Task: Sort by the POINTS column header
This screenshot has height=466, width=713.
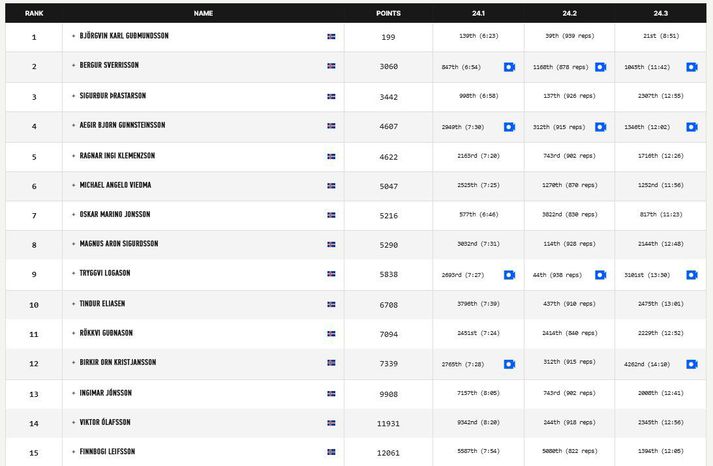Action: tap(388, 13)
